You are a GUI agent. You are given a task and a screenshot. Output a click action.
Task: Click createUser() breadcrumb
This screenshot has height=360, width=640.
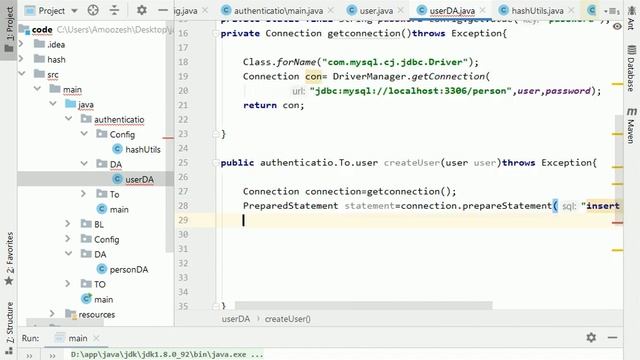[x=288, y=319]
